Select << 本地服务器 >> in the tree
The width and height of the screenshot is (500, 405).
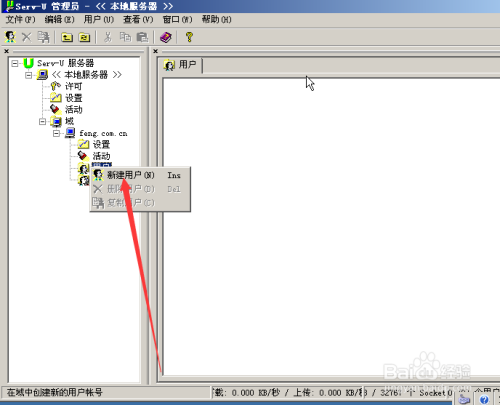point(86,75)
